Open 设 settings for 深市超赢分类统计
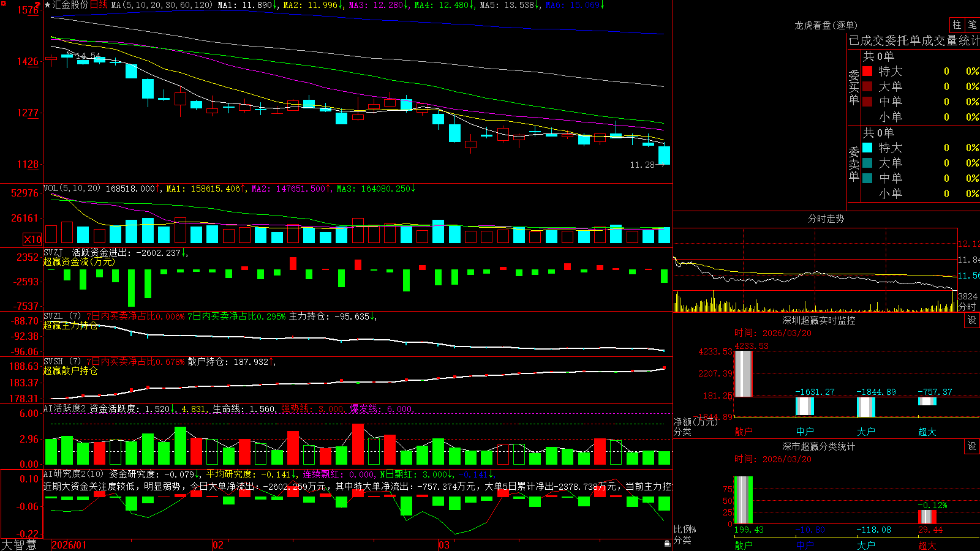The height and width of the screenshot is (551, 980). tap(972, 446)
